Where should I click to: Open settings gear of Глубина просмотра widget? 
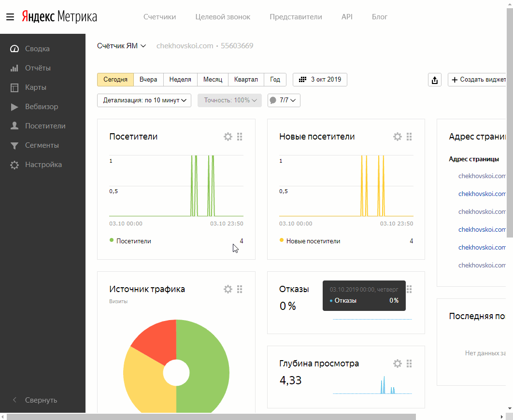pyautogui.click(x=397, y=364)
